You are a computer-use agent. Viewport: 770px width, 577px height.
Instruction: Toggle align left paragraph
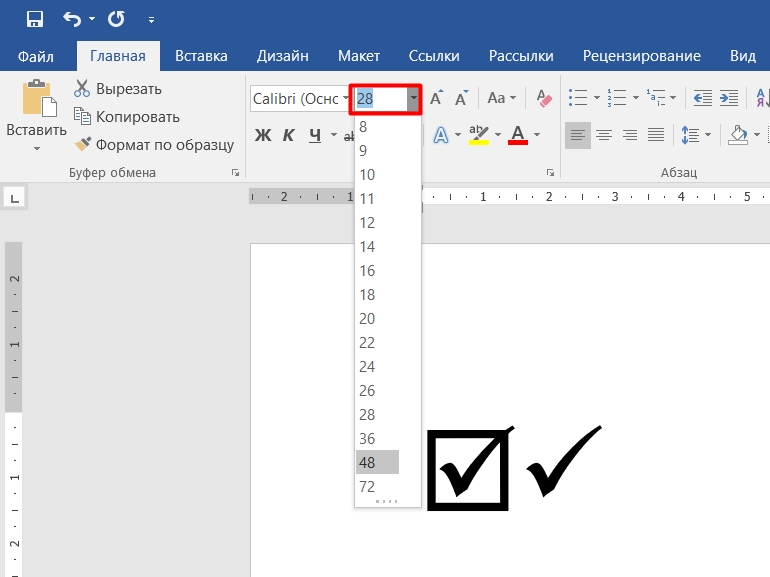click(x=578, y=135)
